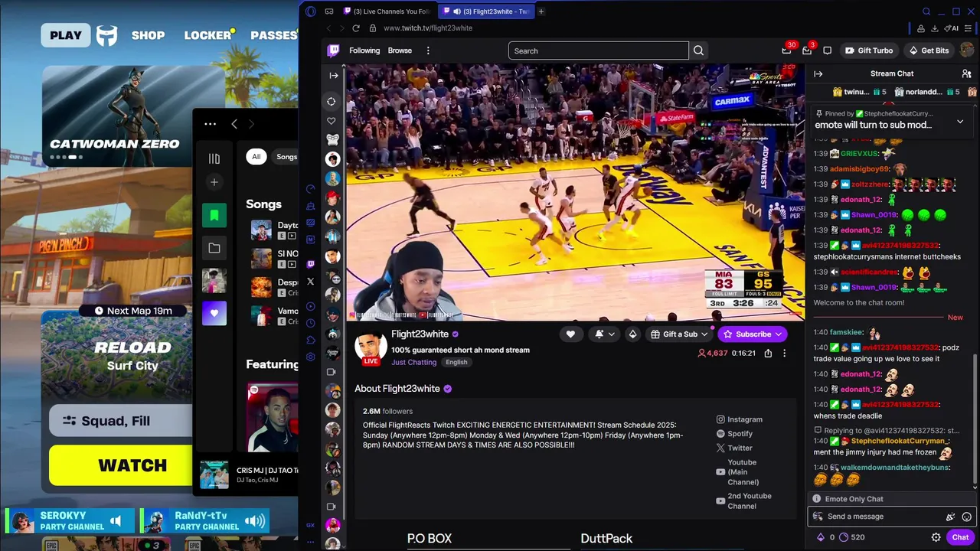This screenshot has width=980, height=551.
Task: Open the emote picker smiley icon
Action: [966, 517]
